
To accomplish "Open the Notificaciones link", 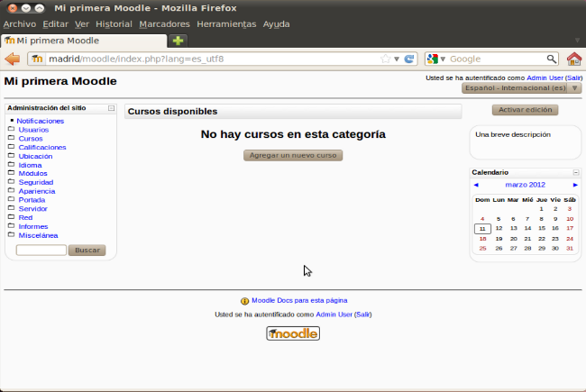I will point(41,121).
